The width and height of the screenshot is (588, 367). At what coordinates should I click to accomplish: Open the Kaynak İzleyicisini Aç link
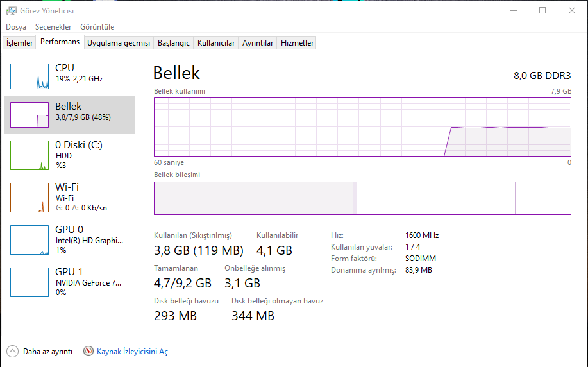tap(132, 352)
